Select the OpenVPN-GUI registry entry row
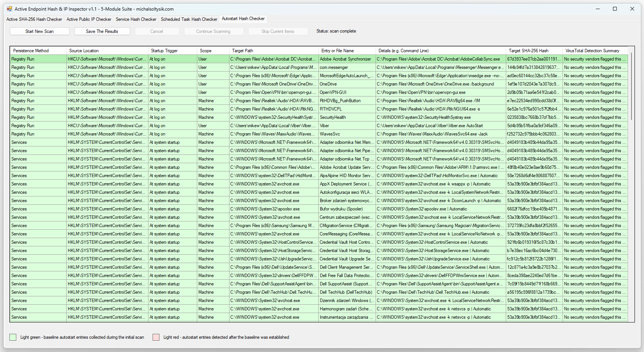 click(x=333, y=92)
